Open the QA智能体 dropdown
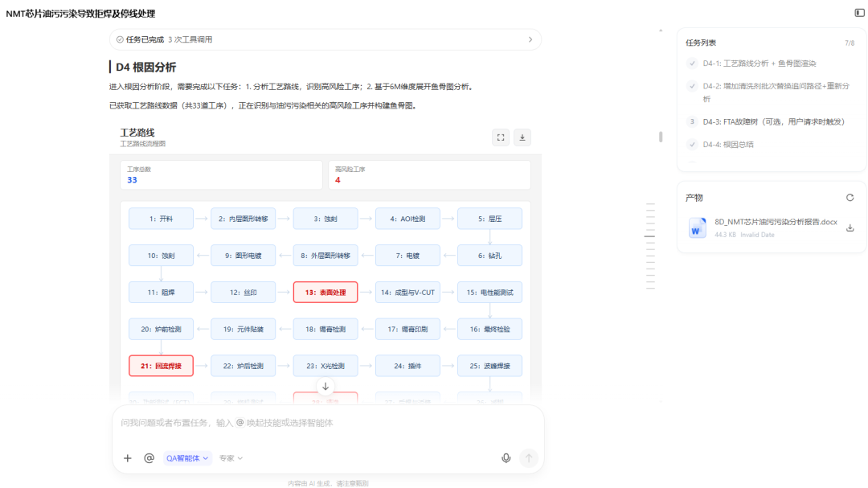The image size is (868, 488). click(187, 458)
